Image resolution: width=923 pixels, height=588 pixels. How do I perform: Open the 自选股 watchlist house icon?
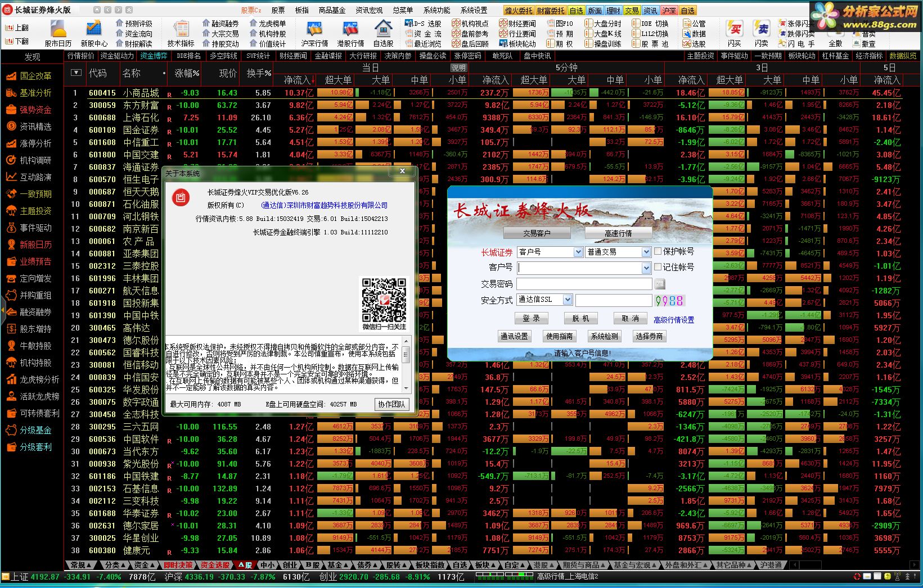(384, 33)
